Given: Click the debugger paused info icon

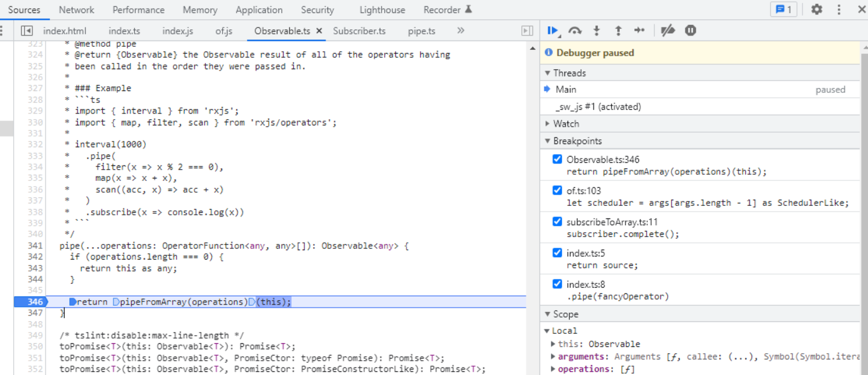Looking at the screenshot, I should pyautogui.click(x=549, y=53).
